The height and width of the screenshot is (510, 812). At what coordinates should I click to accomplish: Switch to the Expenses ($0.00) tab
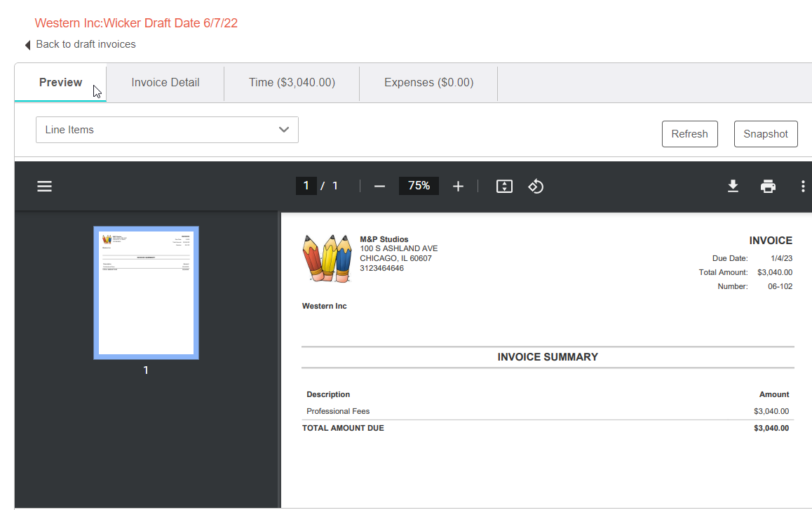428,83
